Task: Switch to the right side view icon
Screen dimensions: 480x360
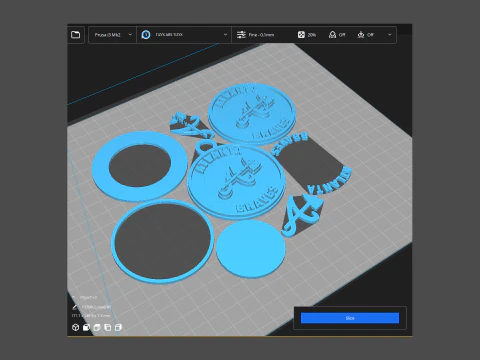Action: pos(118,327)
